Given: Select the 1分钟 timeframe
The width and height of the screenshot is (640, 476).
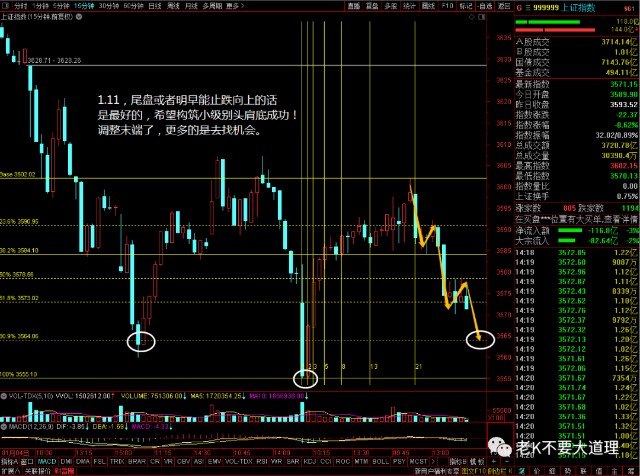Looking at the screenshot, I should 40,6.
